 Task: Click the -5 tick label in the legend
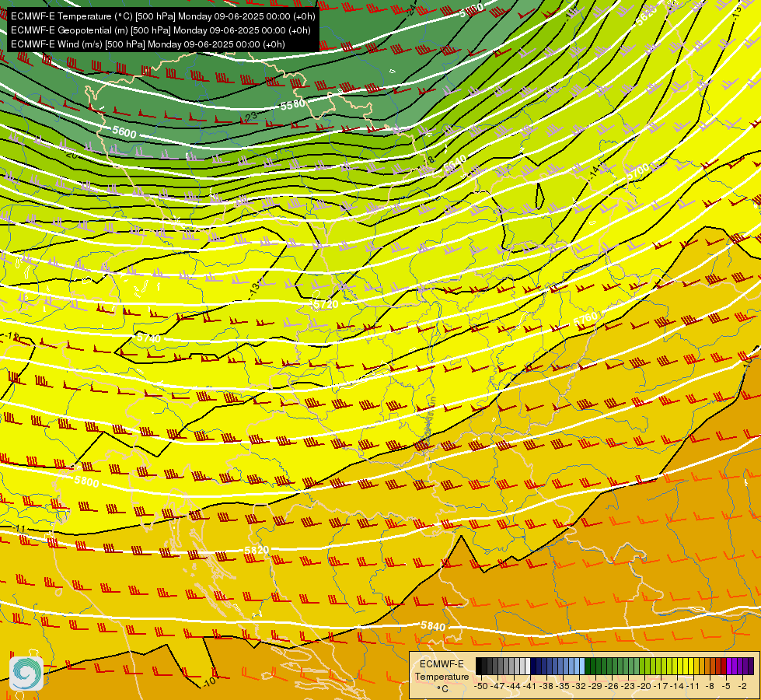point(727,686)
